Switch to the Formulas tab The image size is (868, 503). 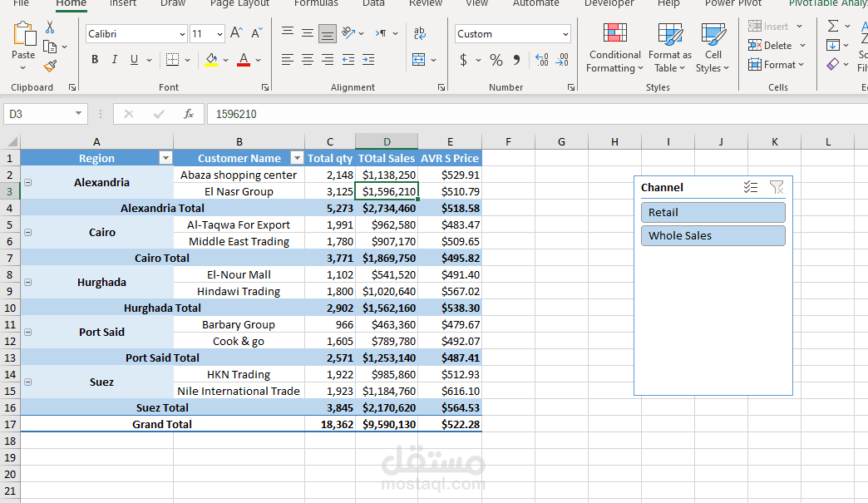[316, 3]
